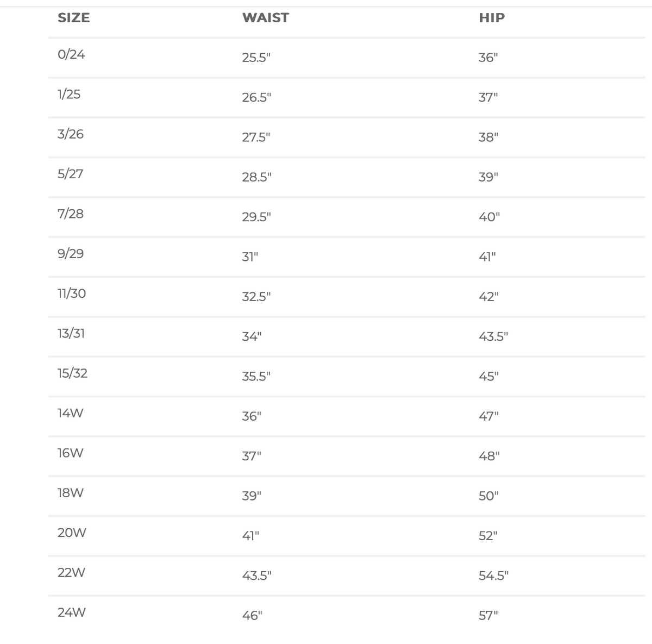
Task: Click the 3/26 size entry
Action: (x=71, y=134)
